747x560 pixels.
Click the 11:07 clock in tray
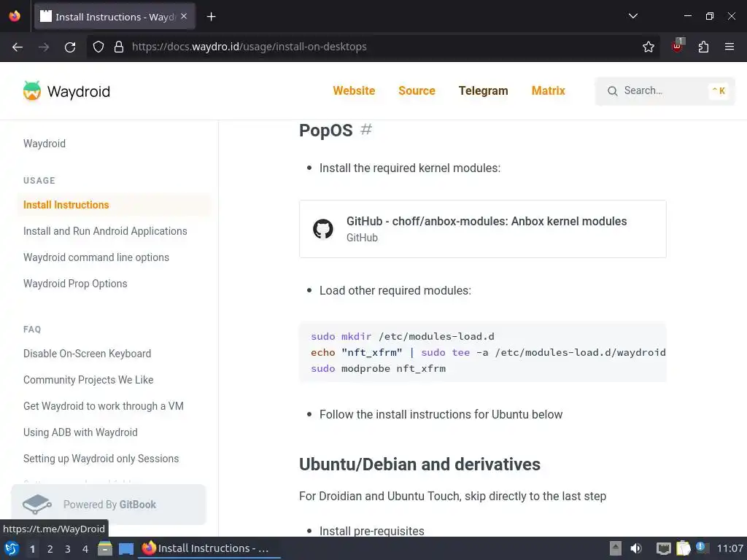729,548
